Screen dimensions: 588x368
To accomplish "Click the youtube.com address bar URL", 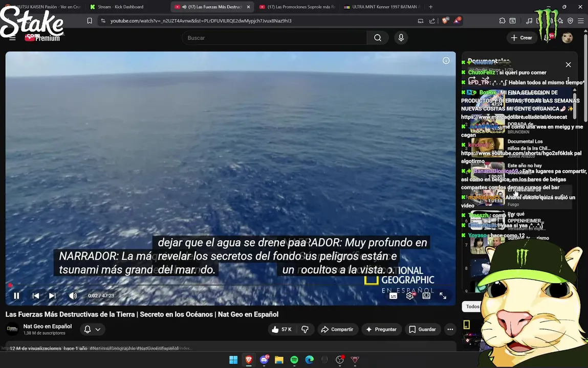I will pyautogui.click(x=201, y=21).
